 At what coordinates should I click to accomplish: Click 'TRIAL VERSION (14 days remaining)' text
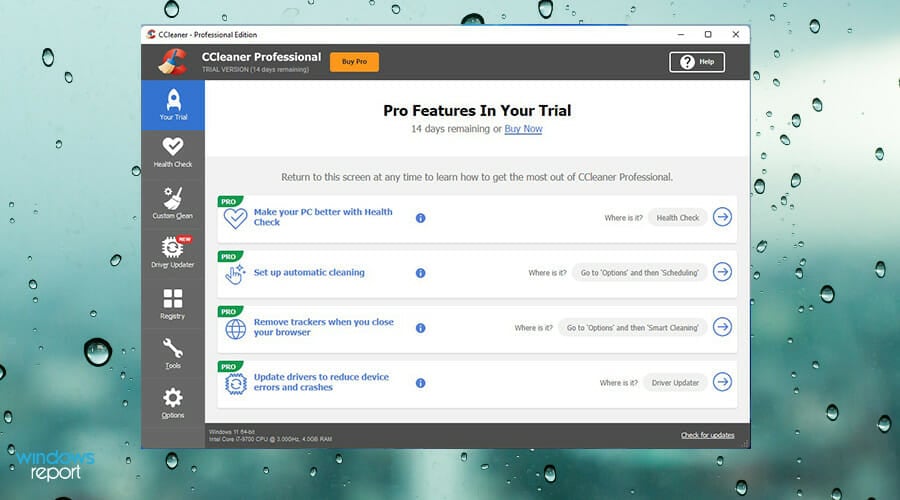click(x=255, y=69)
